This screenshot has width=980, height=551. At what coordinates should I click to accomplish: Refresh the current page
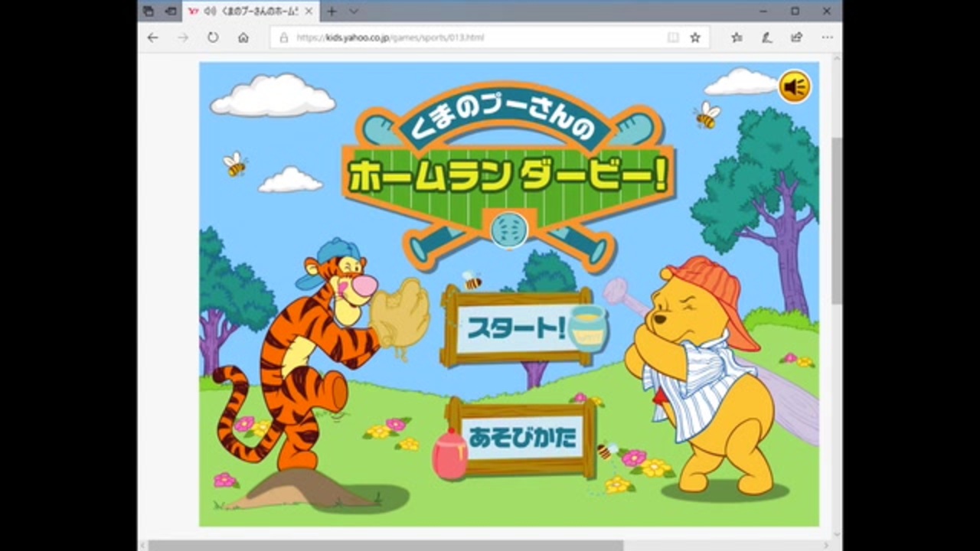point(213,37)
